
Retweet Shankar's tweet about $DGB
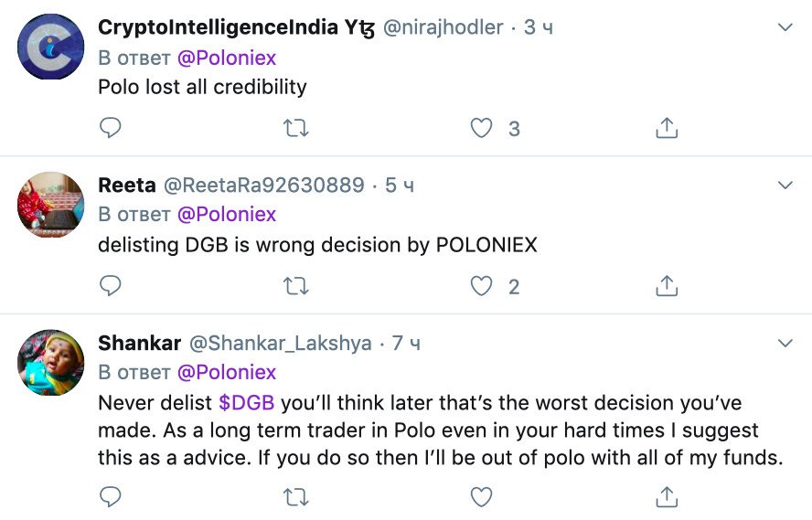[296, 496]
